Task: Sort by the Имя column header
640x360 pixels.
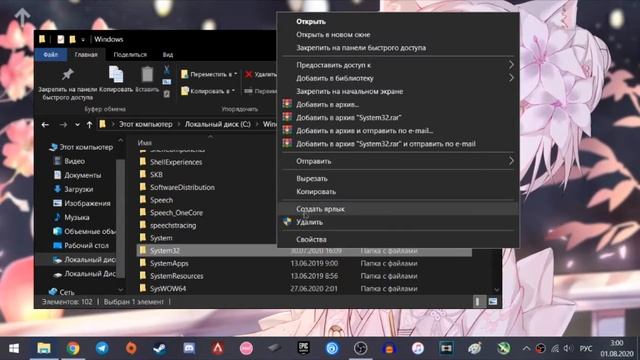Action: tap(144, 142)
